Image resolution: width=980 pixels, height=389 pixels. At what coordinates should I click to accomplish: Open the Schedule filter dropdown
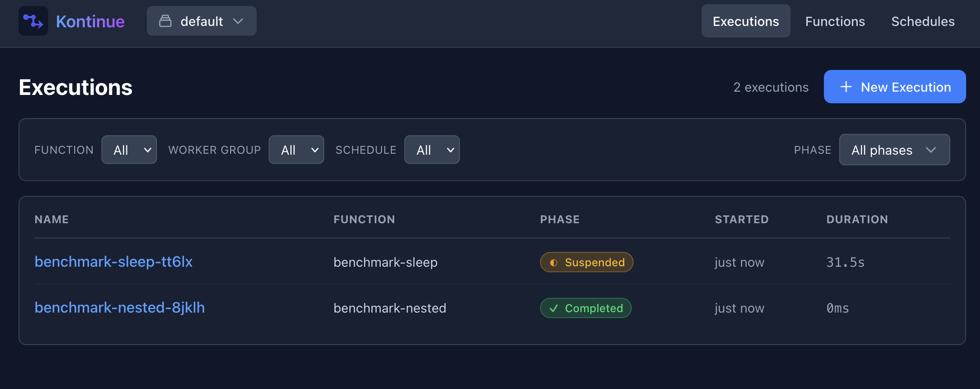point(432,150)
